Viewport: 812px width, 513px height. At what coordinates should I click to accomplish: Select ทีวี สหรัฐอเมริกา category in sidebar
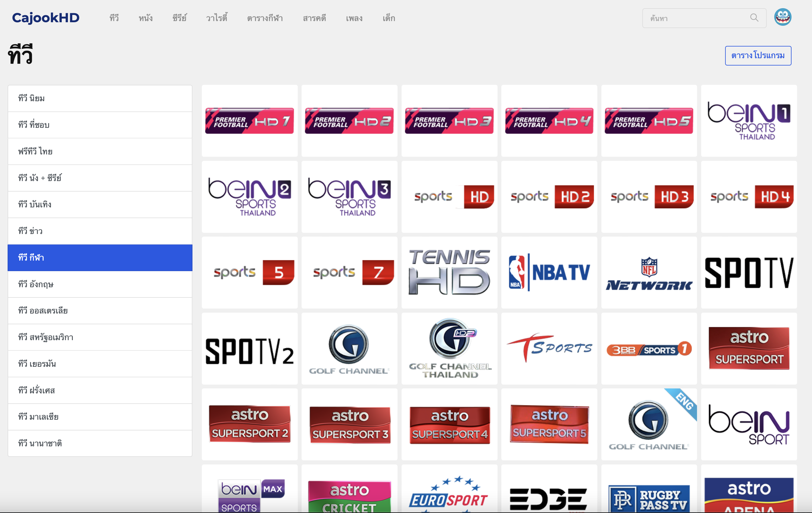pyautogui.click(x=100, y=337)
